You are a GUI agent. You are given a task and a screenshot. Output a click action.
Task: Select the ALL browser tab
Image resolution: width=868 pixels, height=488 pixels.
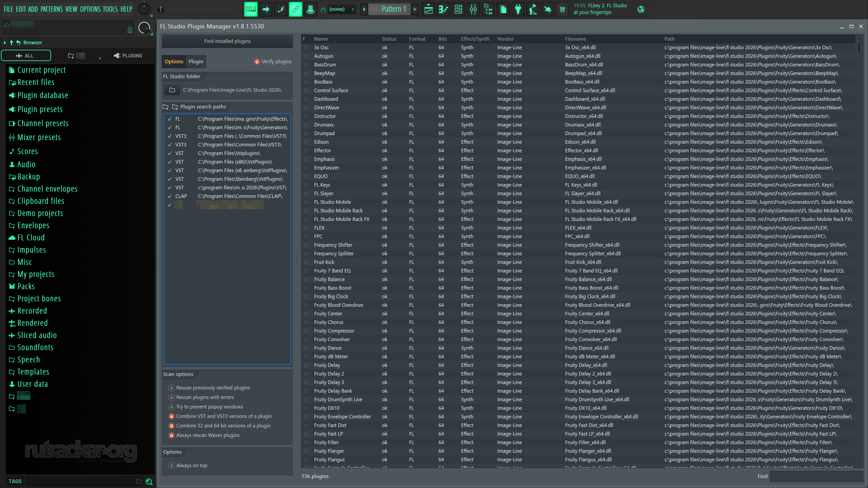tap(26, 56)
